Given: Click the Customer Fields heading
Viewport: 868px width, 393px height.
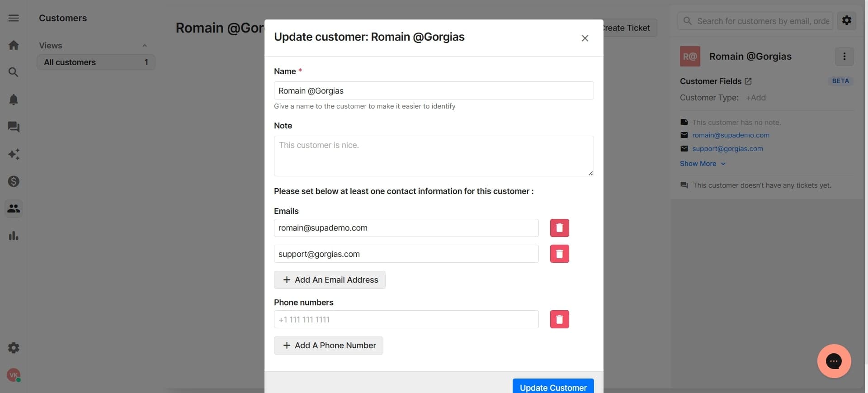Looking at the screenshot, I should tap(711, 81).
